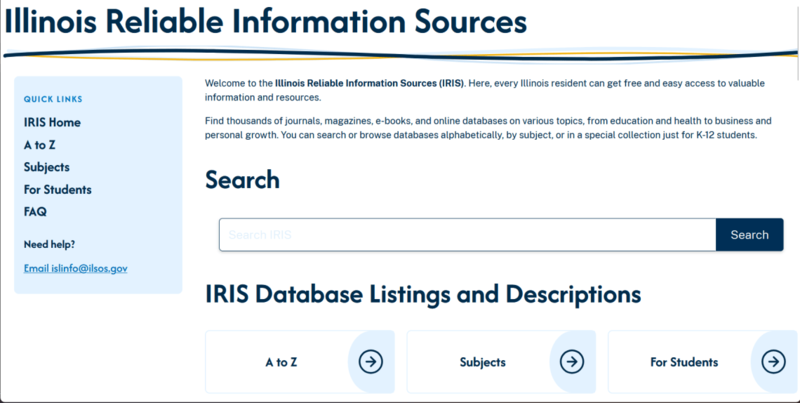Click the Email islinfo@ilsos.gov link
The image size is (800, 403).
(76, 268)
